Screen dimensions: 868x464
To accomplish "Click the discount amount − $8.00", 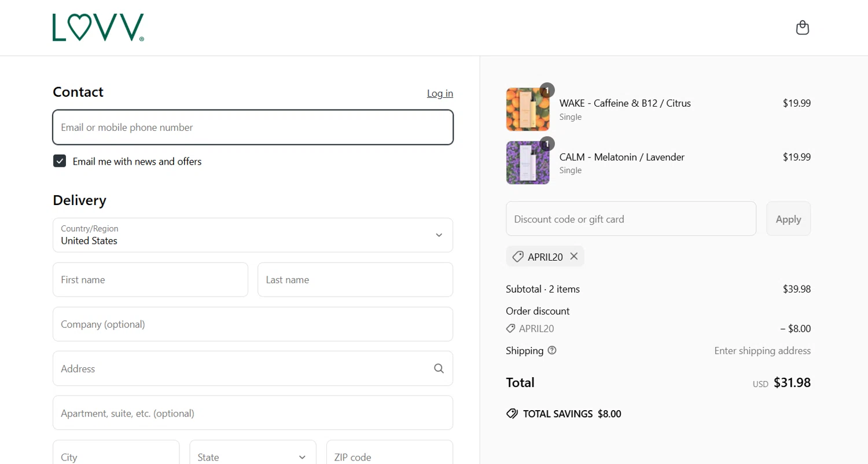I will coord(795,328).
